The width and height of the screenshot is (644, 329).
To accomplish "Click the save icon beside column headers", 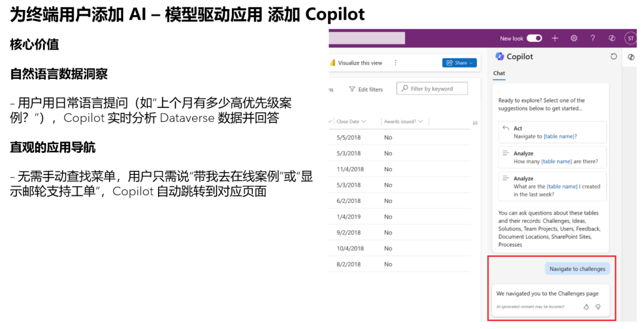I will 475,123.
